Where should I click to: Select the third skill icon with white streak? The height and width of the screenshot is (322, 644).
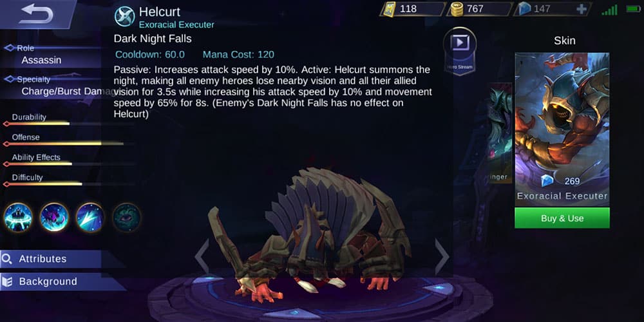(x=90, y=217)
